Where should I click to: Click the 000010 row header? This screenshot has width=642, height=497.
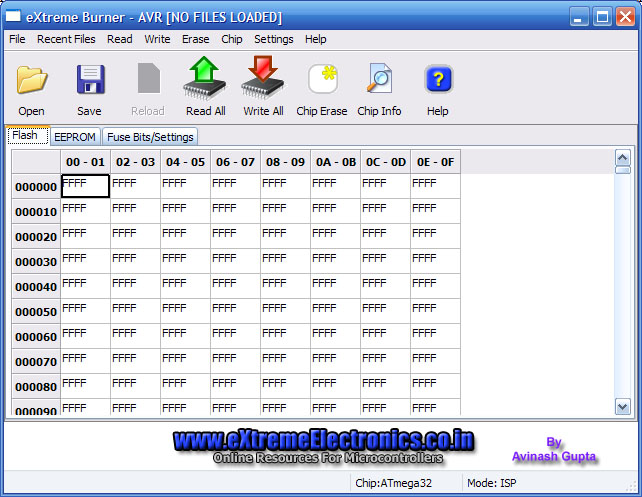pos(36,212)
